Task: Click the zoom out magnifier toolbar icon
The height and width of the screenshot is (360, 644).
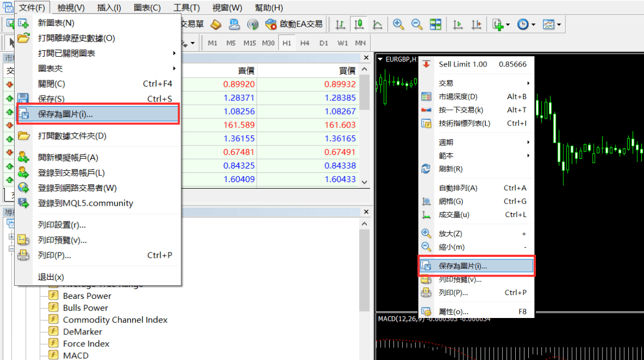Action: coord(417,25)
